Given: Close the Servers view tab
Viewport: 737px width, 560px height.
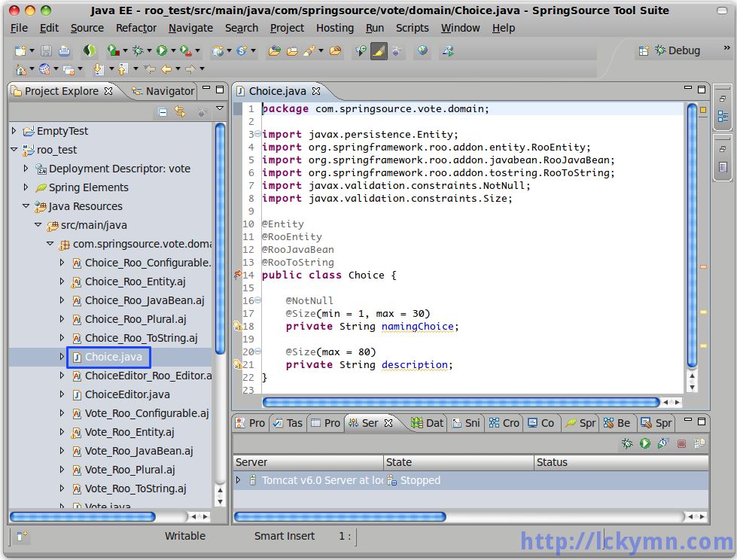Looking at the screenshot, I should [x=388, y=423].
